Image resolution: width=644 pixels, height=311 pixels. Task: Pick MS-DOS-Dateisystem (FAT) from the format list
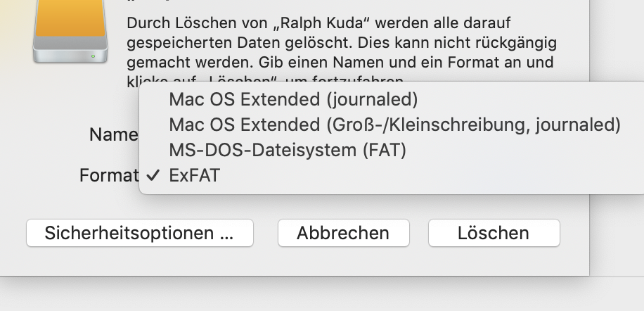(288, 150)
